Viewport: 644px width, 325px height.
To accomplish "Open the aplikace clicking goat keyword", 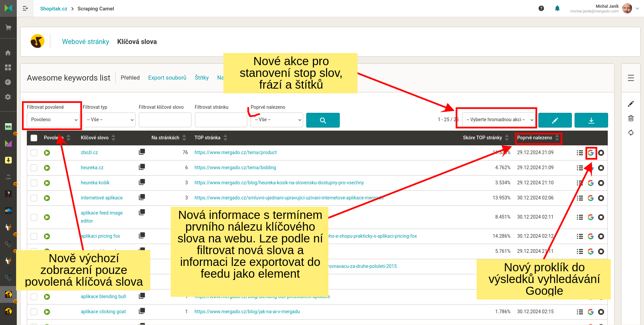I will tap(103, 312).
